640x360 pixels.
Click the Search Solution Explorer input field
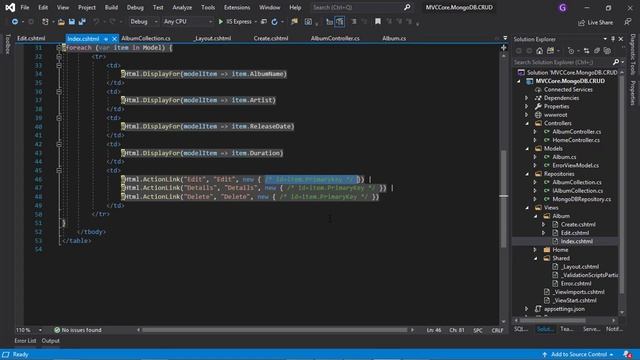tap(562, 62)
